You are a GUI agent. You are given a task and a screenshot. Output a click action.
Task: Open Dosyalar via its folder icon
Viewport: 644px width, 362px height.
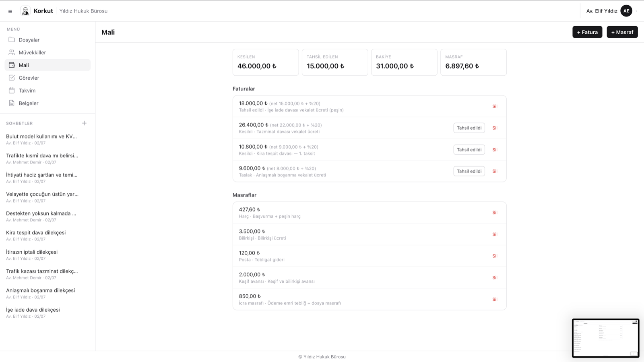point(12,40)
